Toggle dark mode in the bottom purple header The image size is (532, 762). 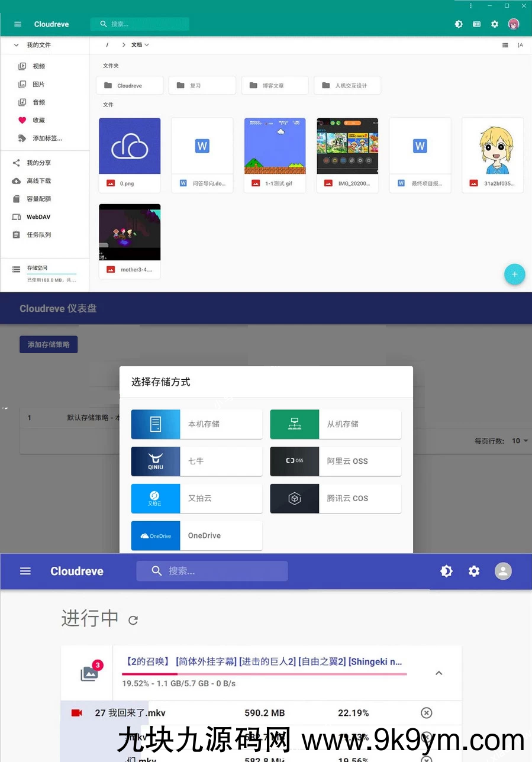click(446, 571)
